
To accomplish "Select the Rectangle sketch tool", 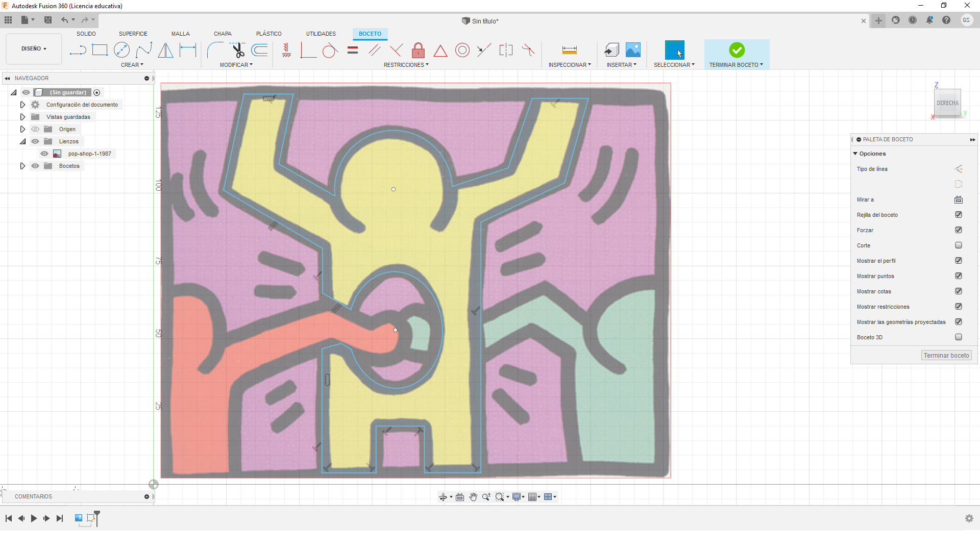I will pos(100,50).
